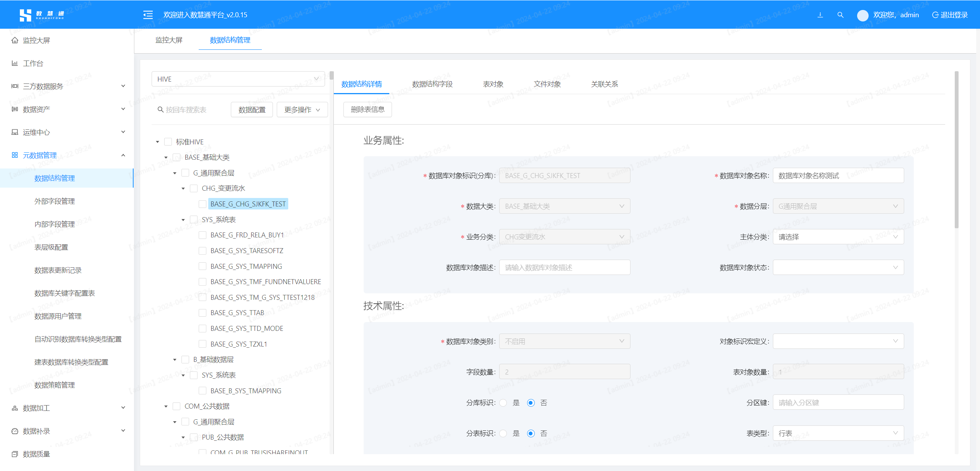Screen dimensions: 980x471
Task: Click the 三方数据服务 icon in sidebar
Action: [x=15, y=86]
